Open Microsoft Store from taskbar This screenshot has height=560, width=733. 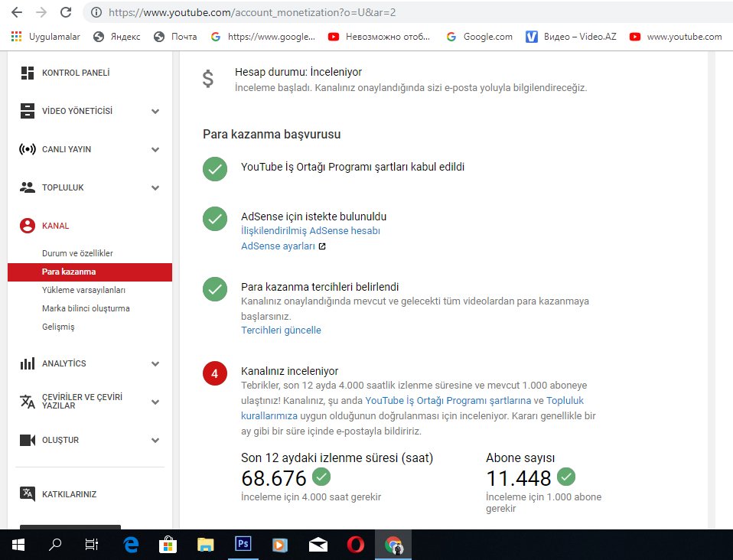168,545
